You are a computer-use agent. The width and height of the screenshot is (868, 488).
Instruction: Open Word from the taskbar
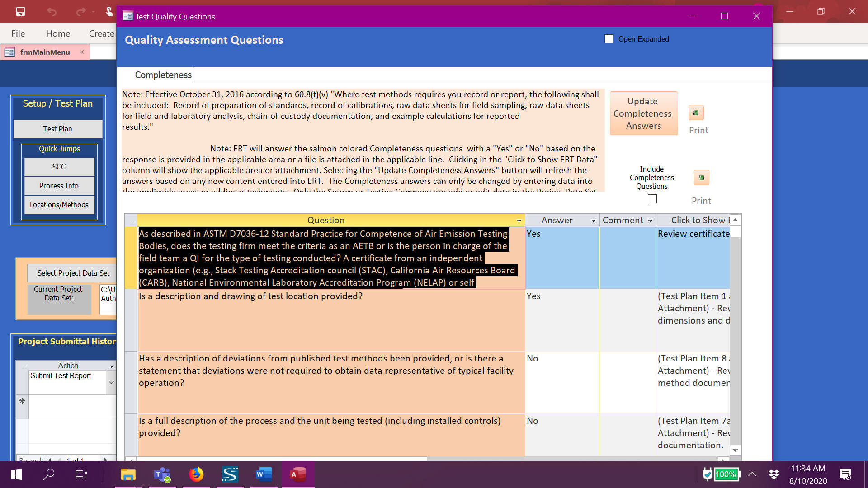click(x=264, y=474)
